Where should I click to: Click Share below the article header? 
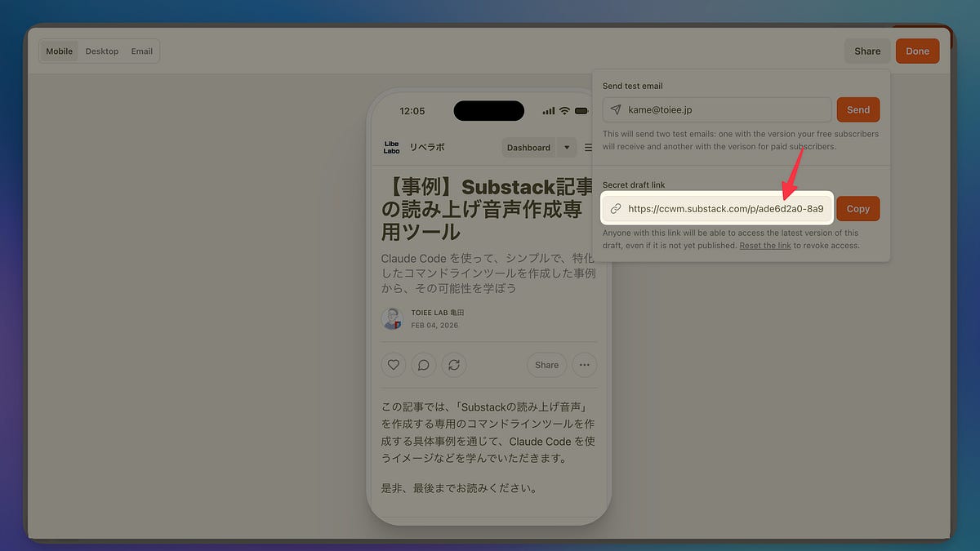[x=546, y=365]
